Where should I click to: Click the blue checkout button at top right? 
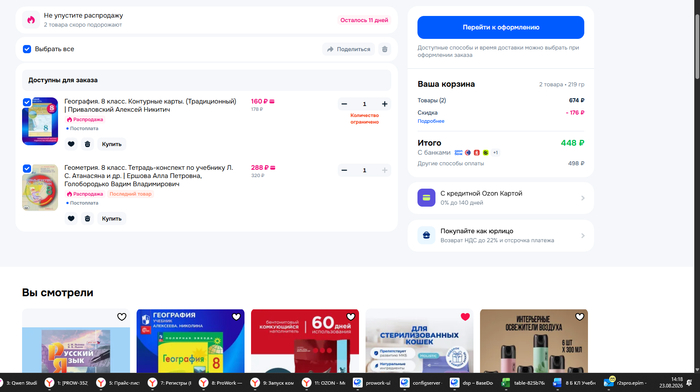(x=500, y=27)
